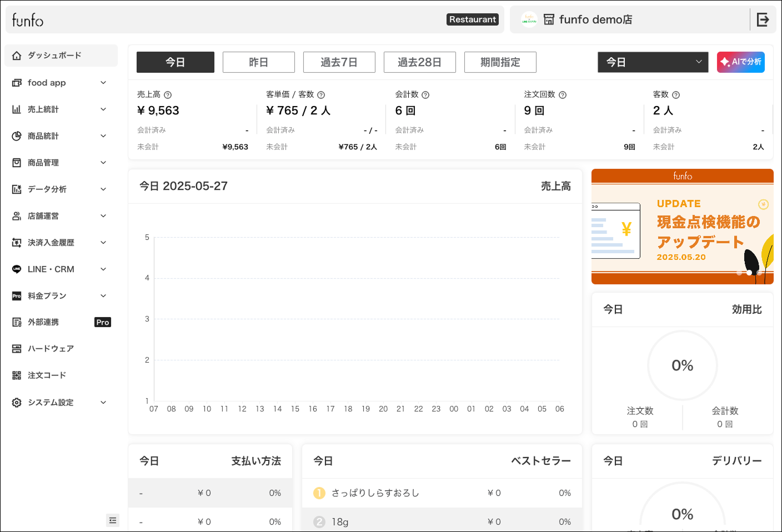Expand the システム設定 menu chevron
The width and height of the screenshot is (782, 532).
103,403
